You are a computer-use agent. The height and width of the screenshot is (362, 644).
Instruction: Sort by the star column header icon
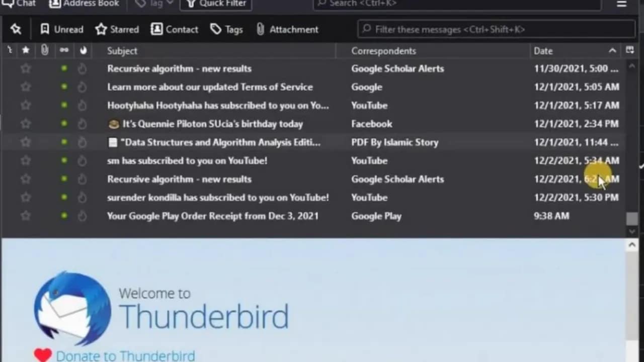point(26,50)
